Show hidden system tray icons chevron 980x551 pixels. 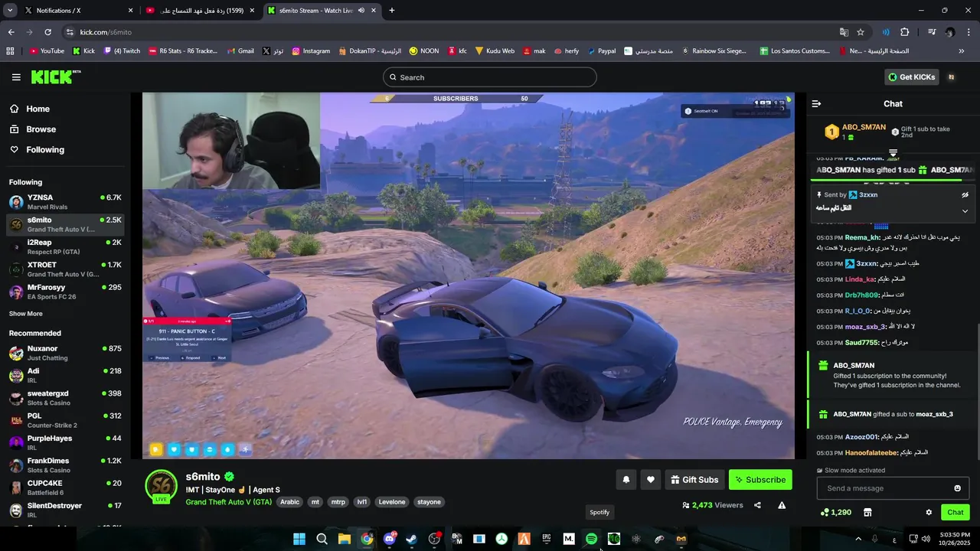pyautogui.click(x=857, y=539)
